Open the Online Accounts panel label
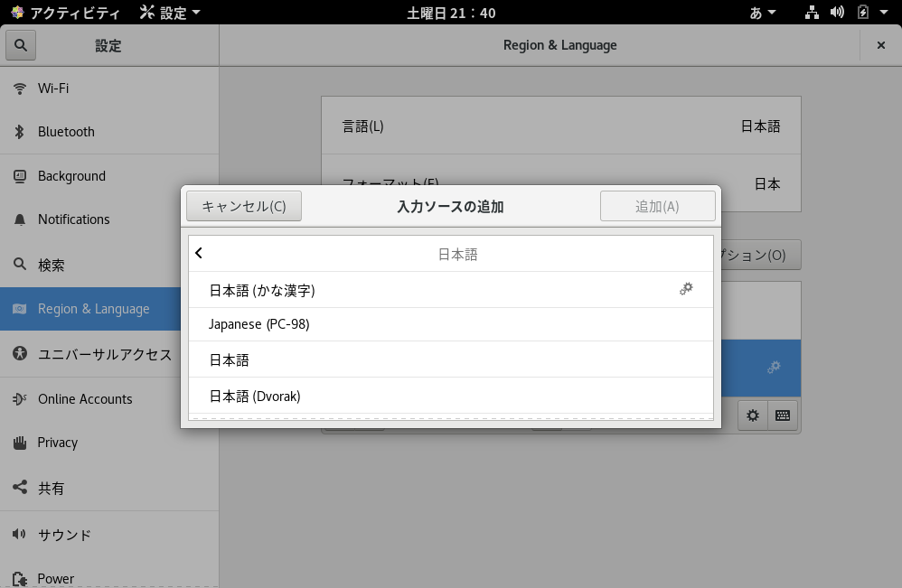The width and height of the screenshot is (902, 588). pos(85,399)
